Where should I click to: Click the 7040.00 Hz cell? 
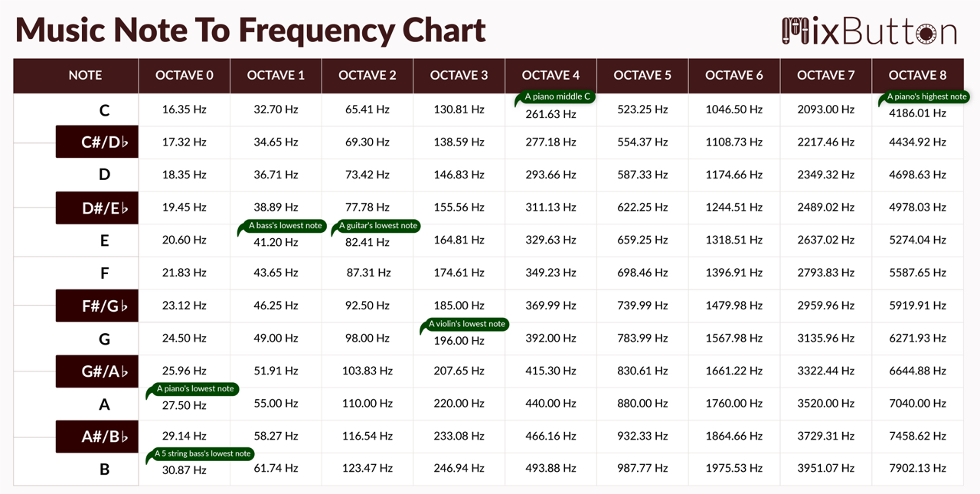pos(917,404)
